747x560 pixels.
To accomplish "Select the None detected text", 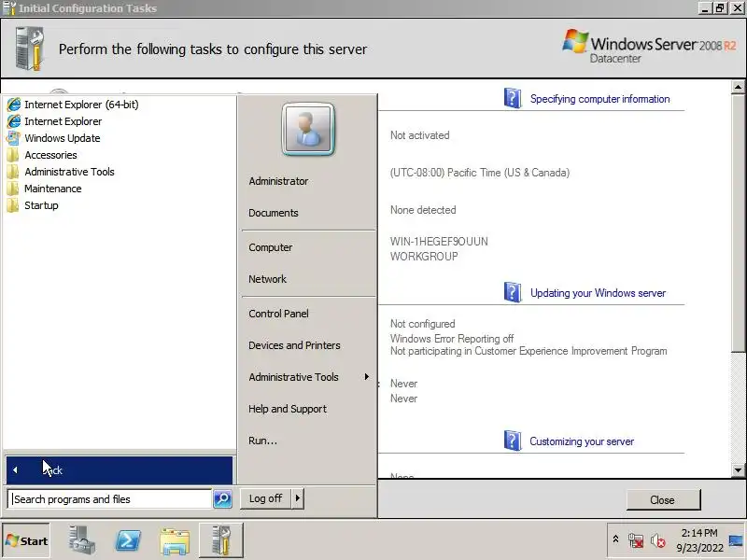I will (x=423, y=210).
